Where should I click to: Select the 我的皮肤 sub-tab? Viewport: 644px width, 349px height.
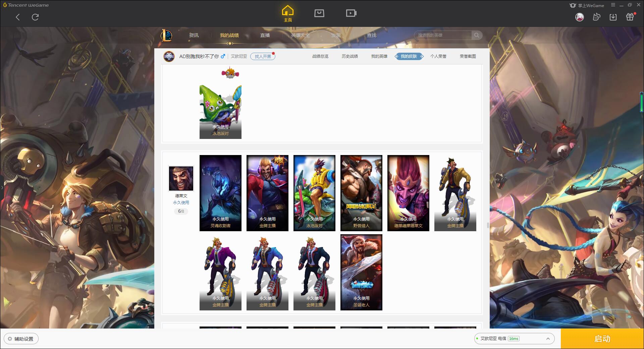(x=409, y=56)
